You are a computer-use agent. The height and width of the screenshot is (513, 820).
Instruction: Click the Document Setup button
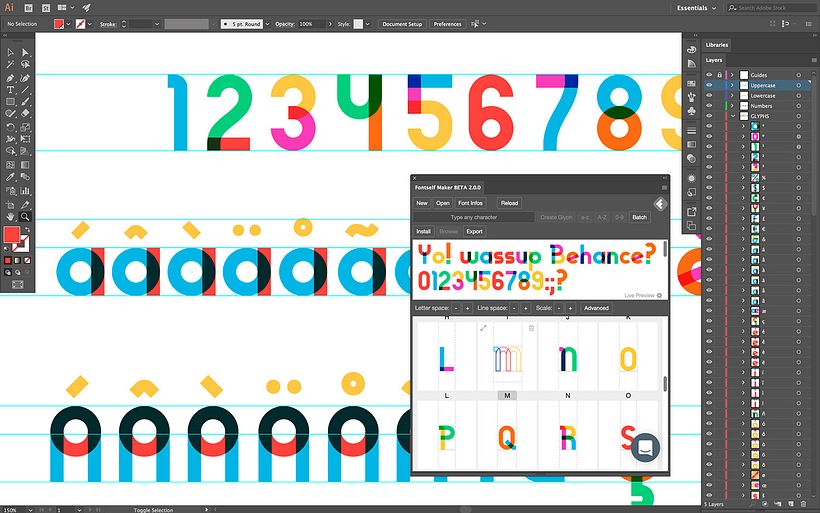(x=402, y=24)
